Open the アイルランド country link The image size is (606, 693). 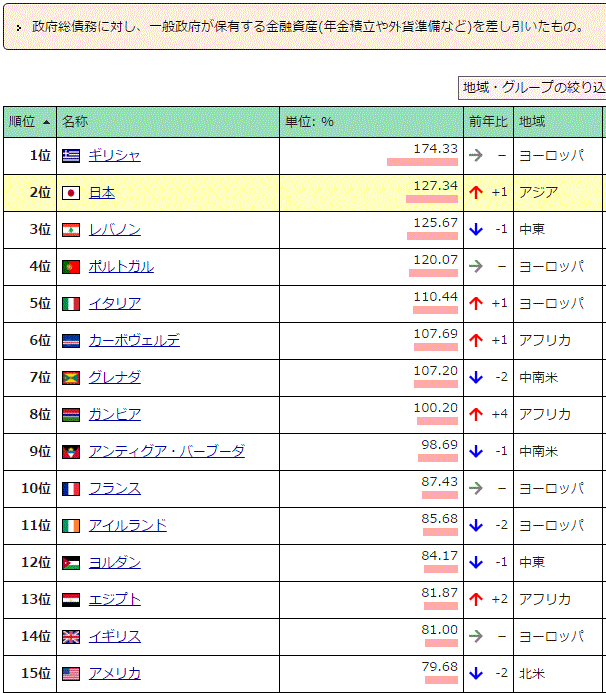[x=128, y=526]
